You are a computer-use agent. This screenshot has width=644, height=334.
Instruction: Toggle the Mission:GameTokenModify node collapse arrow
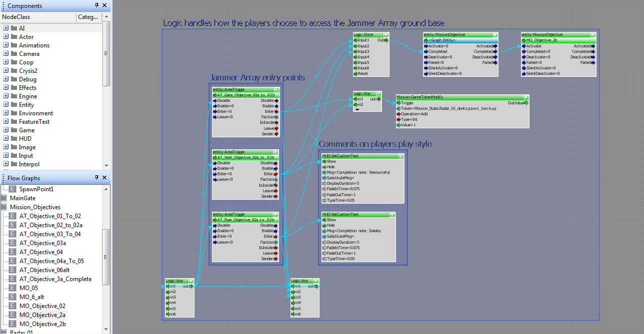[x=525, y=97]
